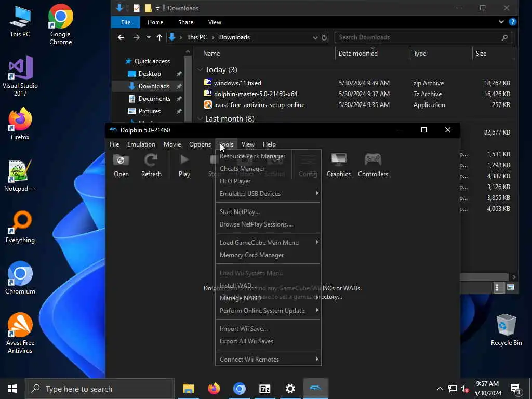Select Export All Wii Saves
The height and width of the screenshot is (399, 532).
coord(268,341)
